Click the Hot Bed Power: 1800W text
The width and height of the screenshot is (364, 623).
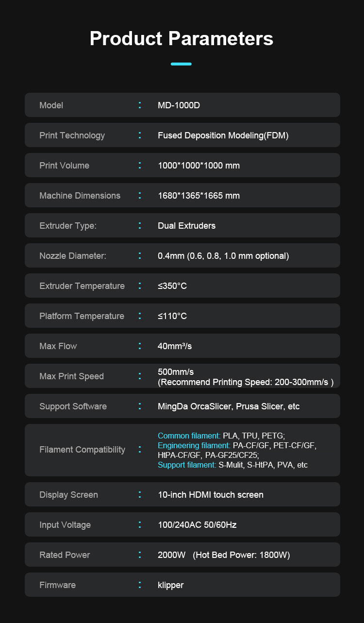241,555
